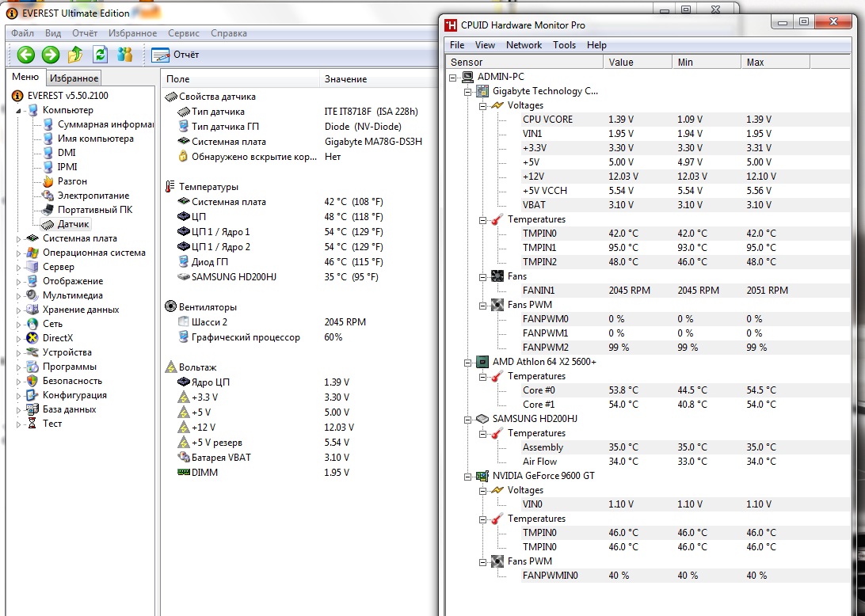Click the Refresh icon in EVEREST toolbar
Viewport: 865px width, 616px height.
[100, 55]
